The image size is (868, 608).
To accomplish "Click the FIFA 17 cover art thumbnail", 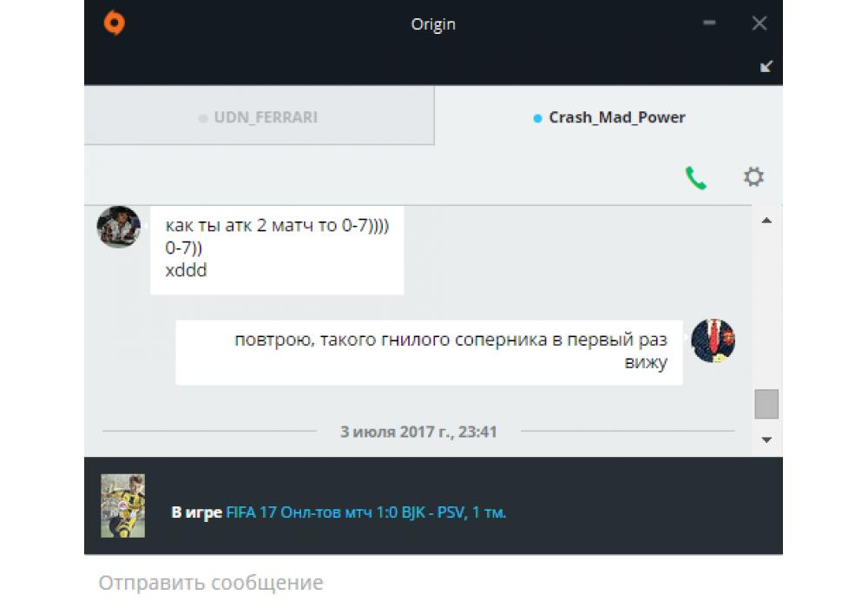I will click(123, 506).
